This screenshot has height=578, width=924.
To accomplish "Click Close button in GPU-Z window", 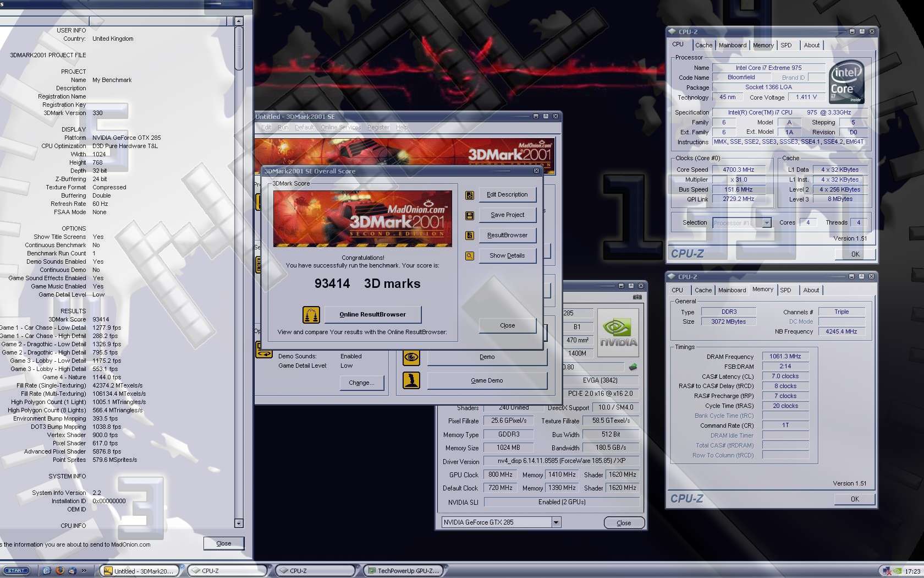I will (624, 523).
